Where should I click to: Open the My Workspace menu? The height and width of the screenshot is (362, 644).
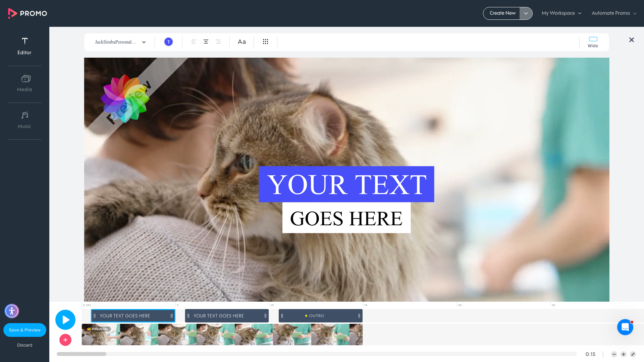pyautogui.click(x=561, y=13)
